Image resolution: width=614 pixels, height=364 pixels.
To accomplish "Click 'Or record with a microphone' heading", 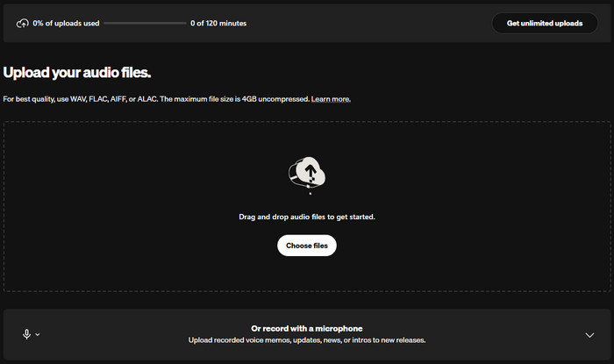I will click(307, 329).
